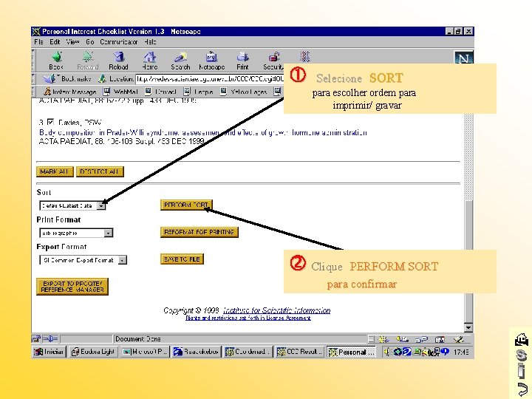
Task: Open the Contact personal toolbar shortcut
Action: coord(161,92)
